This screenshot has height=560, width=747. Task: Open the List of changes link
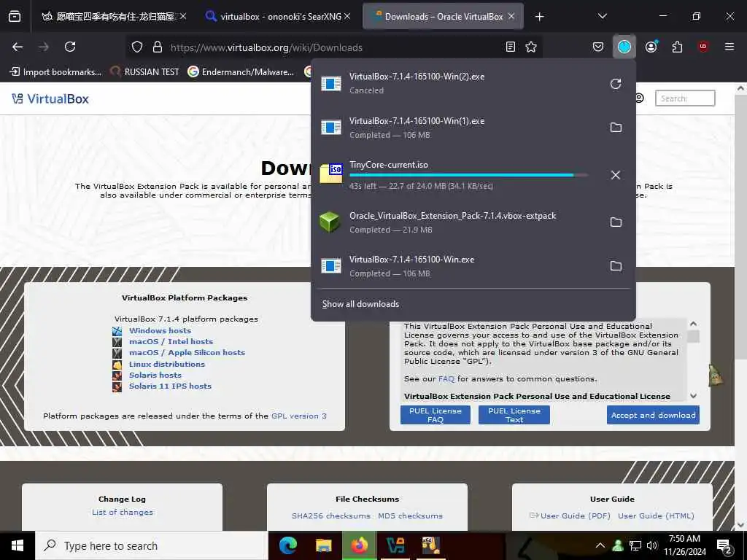pyautogui.click(x=123, y=513)
